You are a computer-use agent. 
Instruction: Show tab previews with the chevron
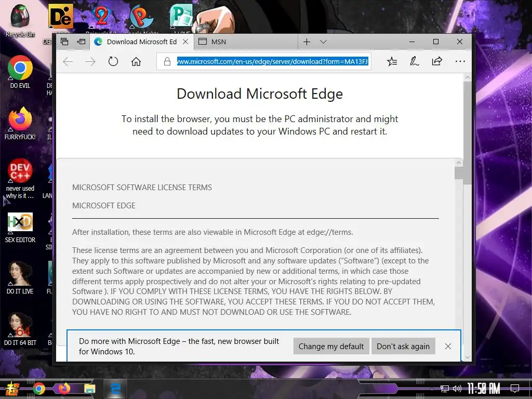pyautogui.click(x=323, y=42)
